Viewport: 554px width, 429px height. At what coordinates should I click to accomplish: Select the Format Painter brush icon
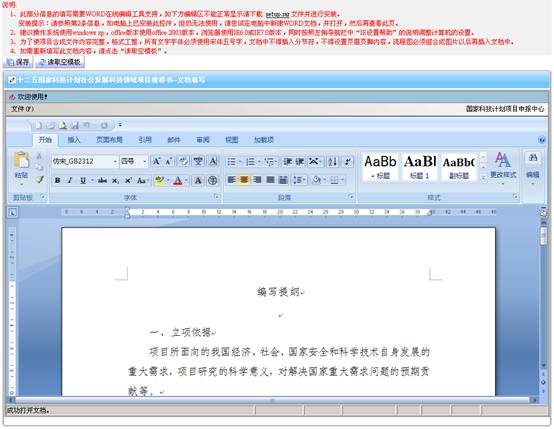coord(40,180)
